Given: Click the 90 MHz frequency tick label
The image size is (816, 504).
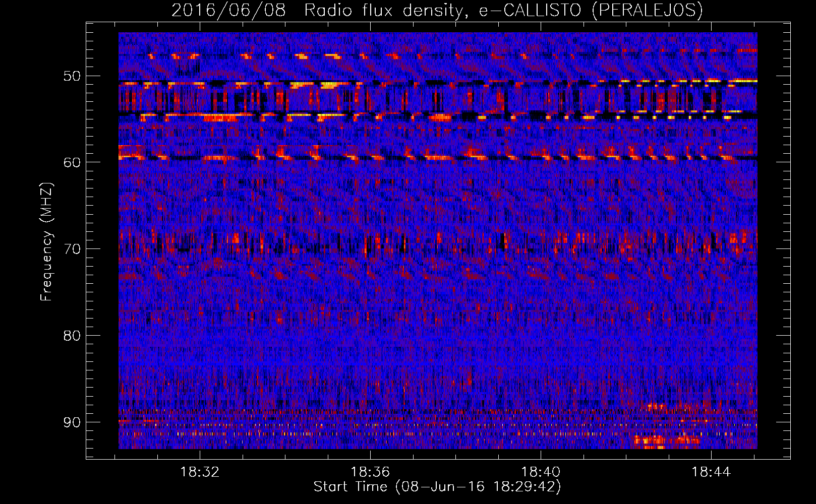Looking at the screenshot, I should point(72,422).
